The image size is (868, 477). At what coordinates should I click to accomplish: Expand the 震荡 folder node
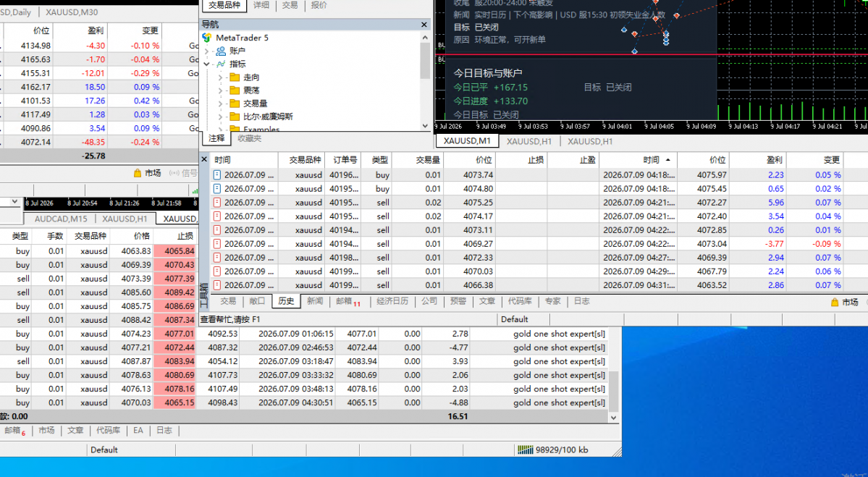[x=220, y=90]
